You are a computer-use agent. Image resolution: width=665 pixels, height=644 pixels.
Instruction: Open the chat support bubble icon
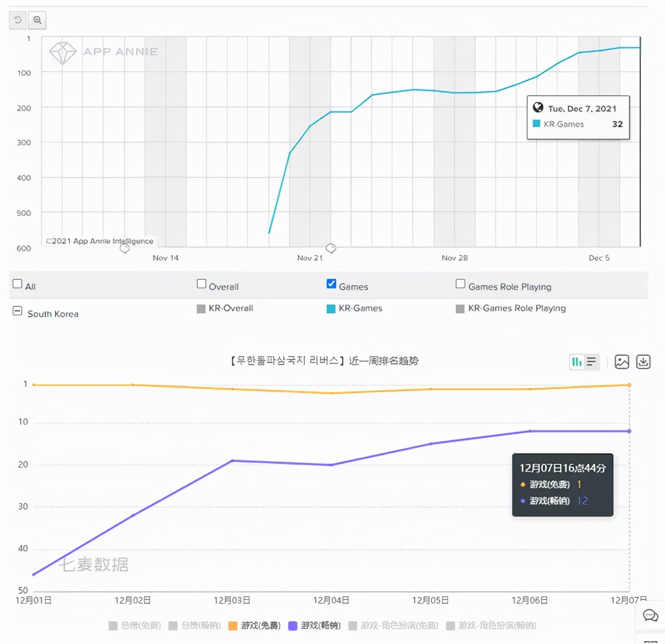tap(650, 616)
